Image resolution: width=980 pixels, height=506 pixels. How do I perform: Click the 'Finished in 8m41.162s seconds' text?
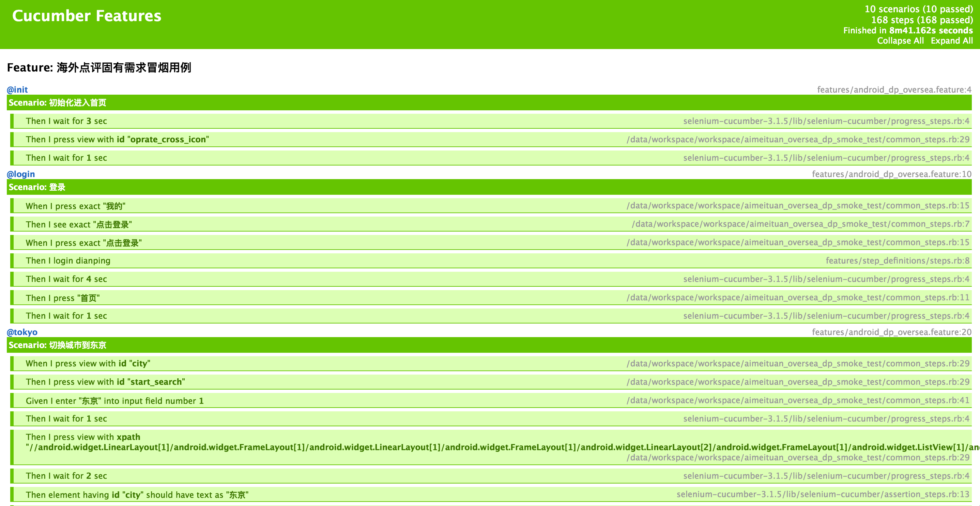click(x=908, y=30)
